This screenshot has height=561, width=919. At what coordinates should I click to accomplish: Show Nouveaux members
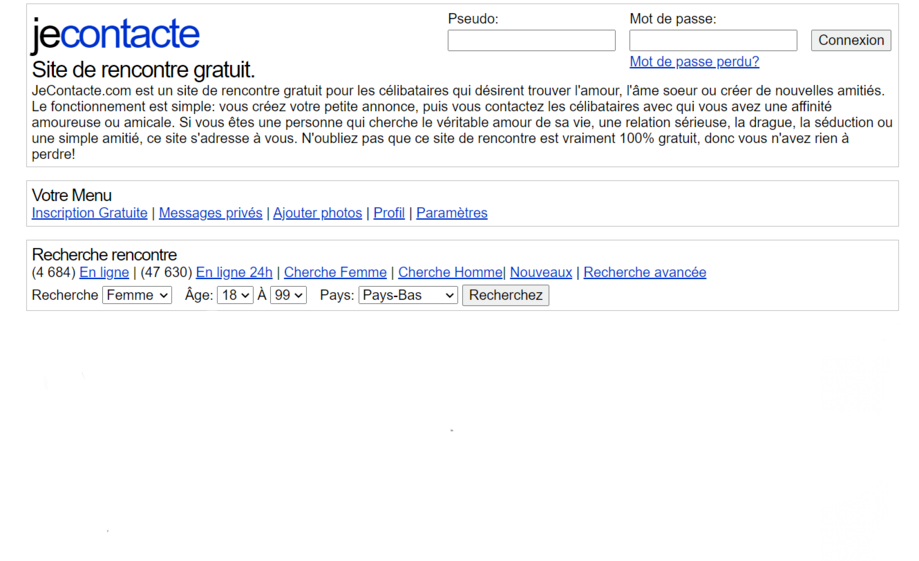pyautogui.click(x=541, y=272)
